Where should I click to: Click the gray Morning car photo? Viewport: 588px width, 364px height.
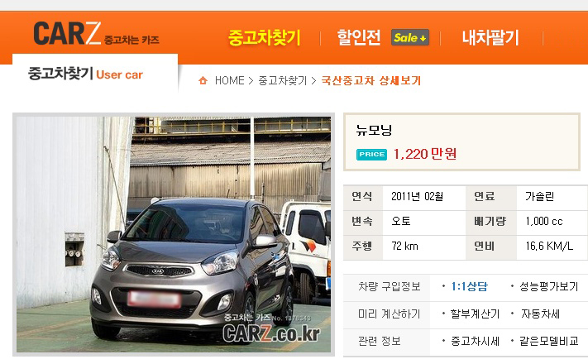point(174,235)
